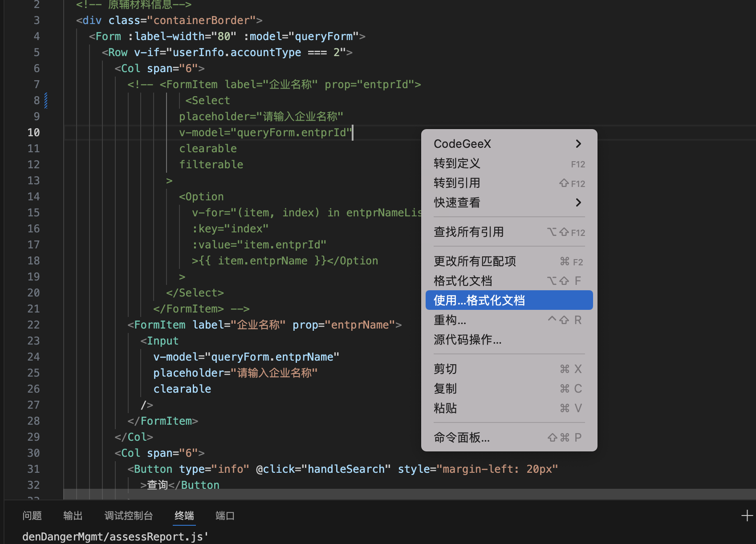Screen dimensions: 756x544
Task: Click the CodeGeeX submenu chevron arrow
Action: pos(578,144)
